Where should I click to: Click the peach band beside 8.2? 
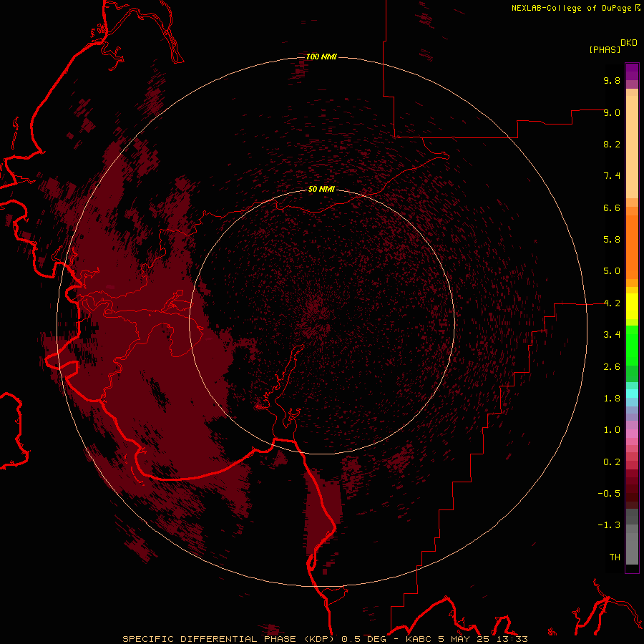pyautogui.click(x=632, y=147)
